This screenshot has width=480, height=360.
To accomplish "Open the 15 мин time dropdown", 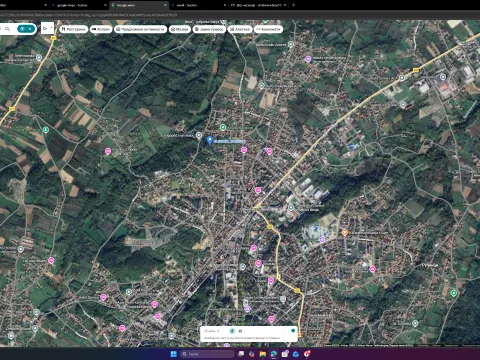I will click(212, 331).
